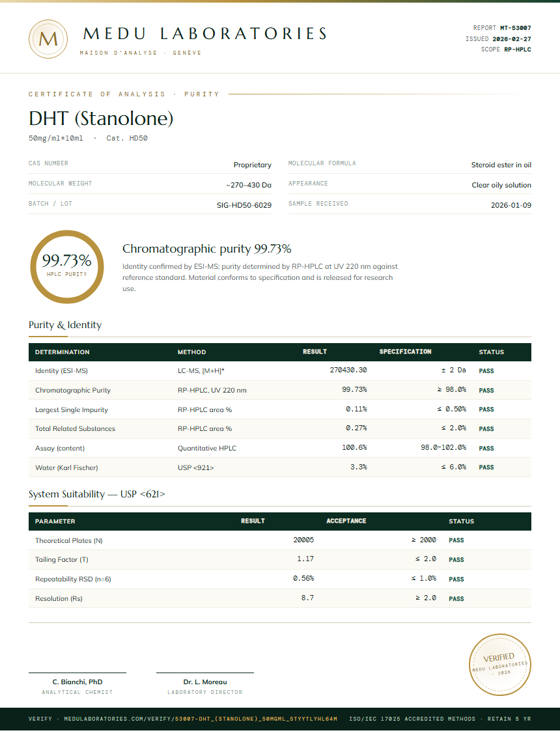Click the Verified Medu Laboratories seal
This screenshot has width=560, height=750.
click(499, 664)
